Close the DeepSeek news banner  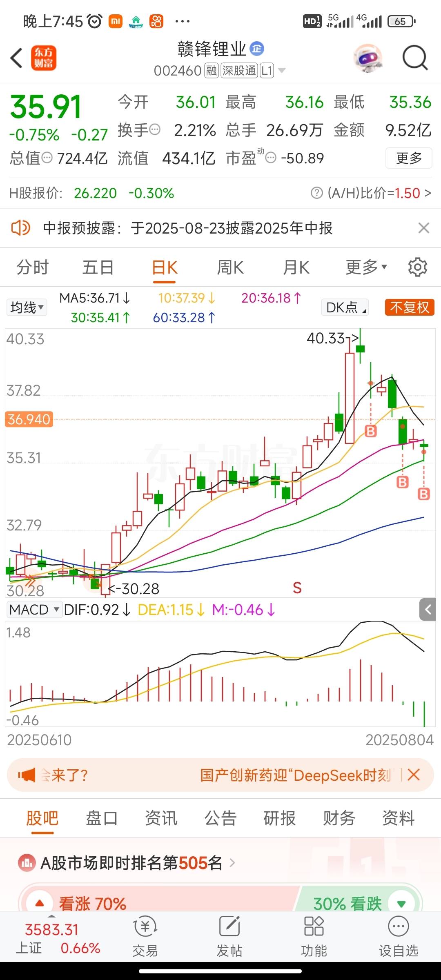point(414,775)
